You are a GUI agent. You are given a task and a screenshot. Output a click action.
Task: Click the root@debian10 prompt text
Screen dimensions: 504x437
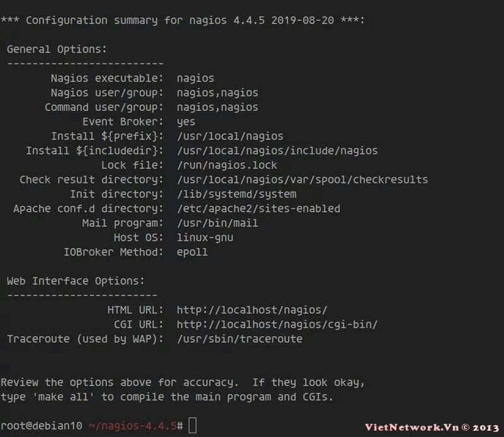[x=42, y=426]
